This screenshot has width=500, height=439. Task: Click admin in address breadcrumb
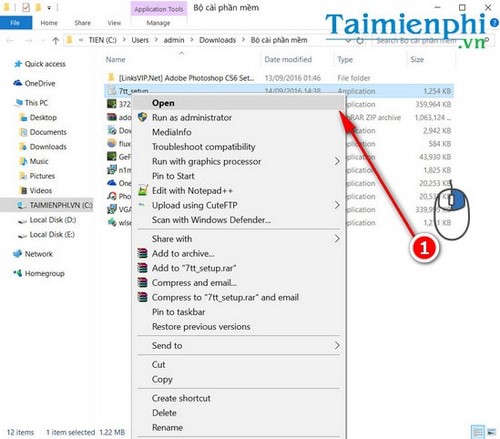coord(174,40)
